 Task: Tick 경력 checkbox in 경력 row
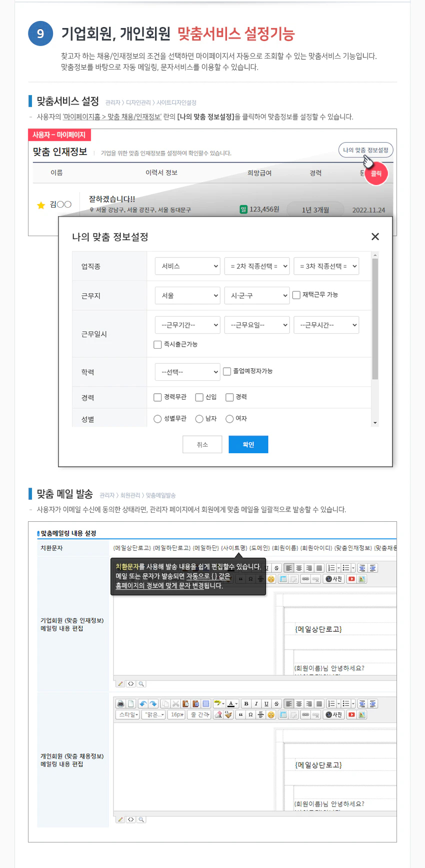pos(229,397)
